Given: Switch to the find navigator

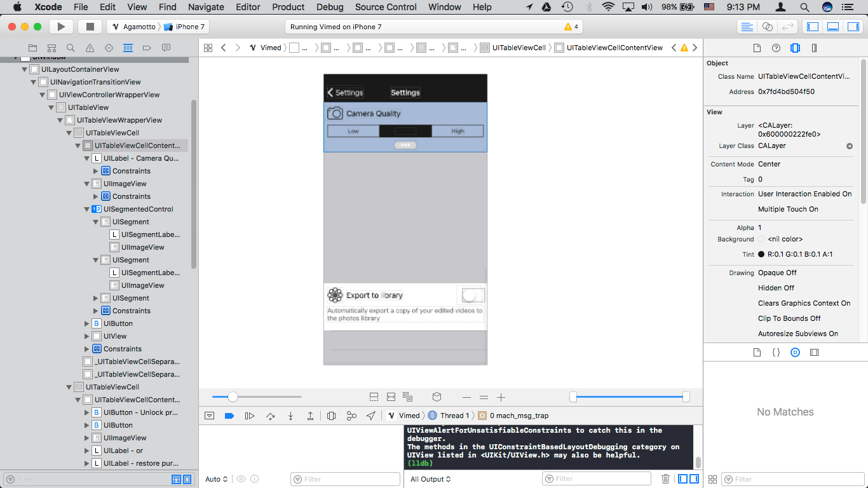Looking at the screenshot, I should [71, 48].
